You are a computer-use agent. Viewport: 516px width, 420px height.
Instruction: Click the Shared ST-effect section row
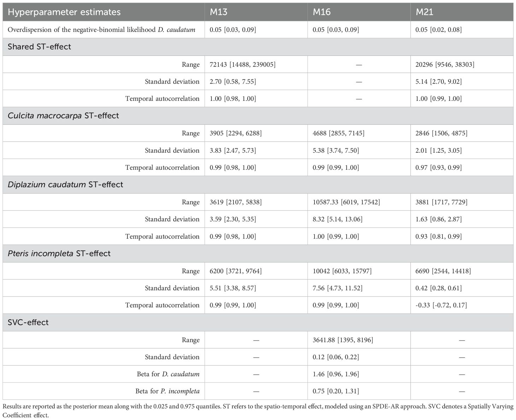(40, 47)
